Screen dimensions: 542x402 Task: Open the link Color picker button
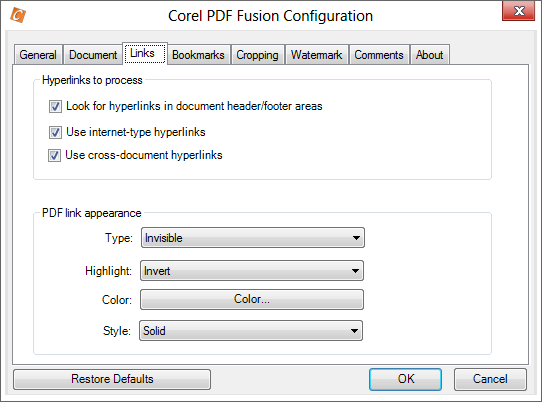tap(252, 299)
